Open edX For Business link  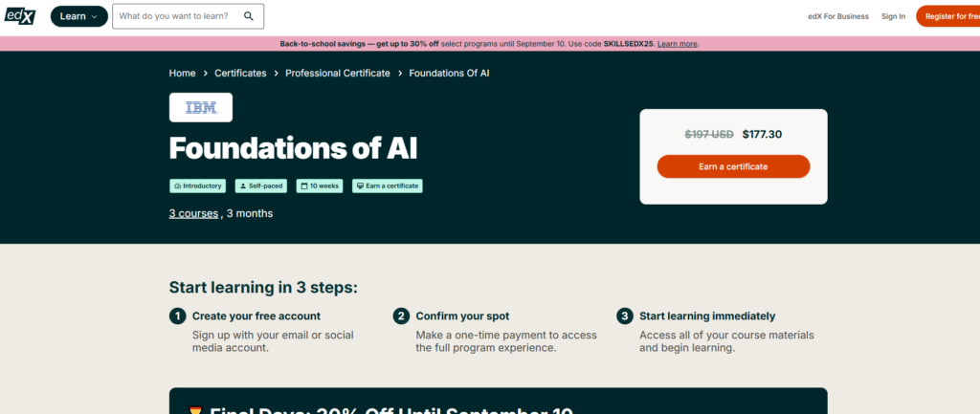838,16
